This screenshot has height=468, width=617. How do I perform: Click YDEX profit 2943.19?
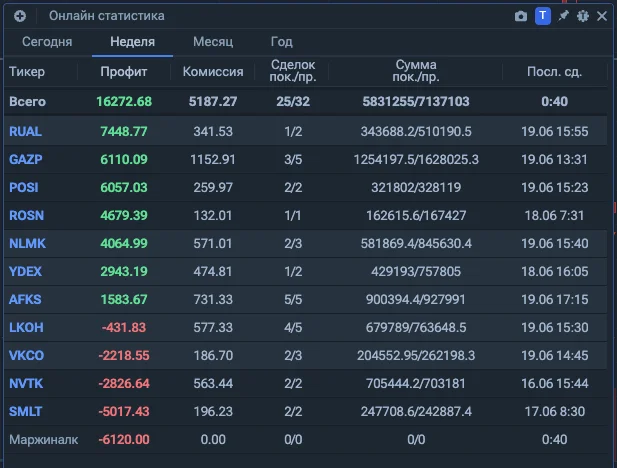124,271
